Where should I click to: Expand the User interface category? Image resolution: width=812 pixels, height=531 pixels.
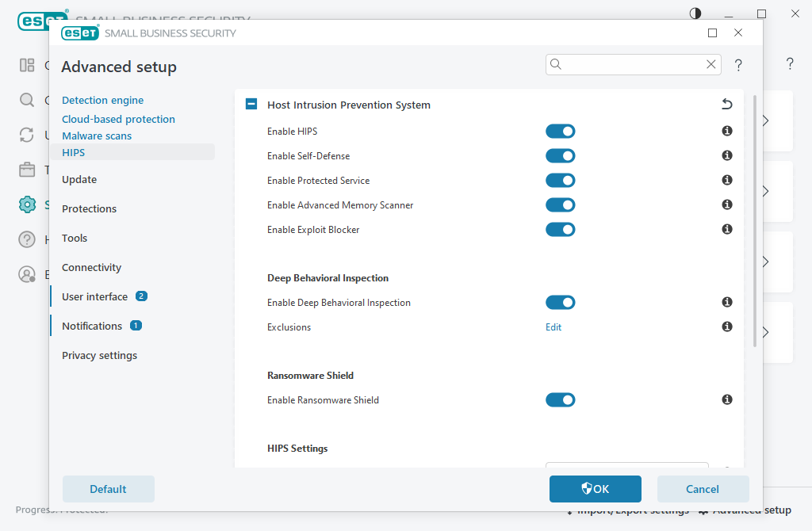point(94,296)
